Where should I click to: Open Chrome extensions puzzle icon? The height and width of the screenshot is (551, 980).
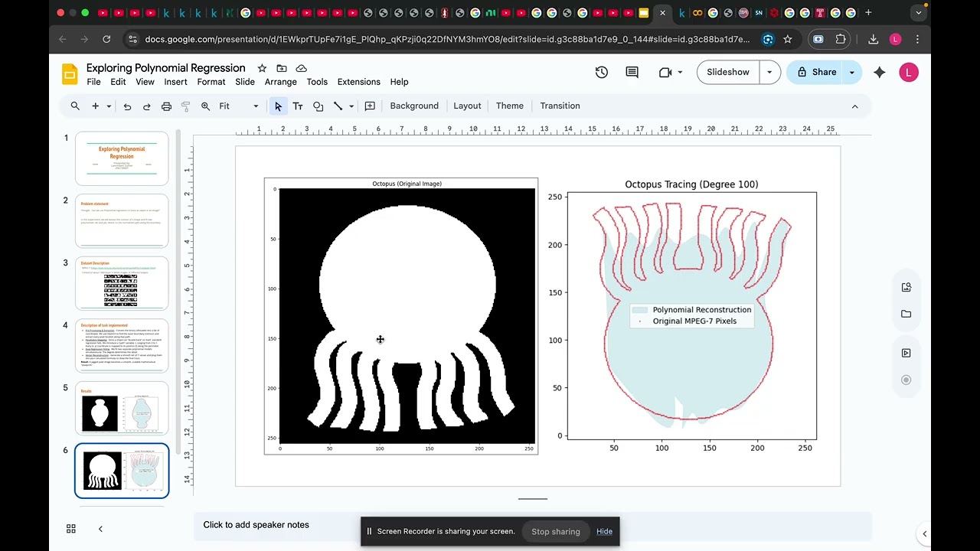click(x=841, y=39)
